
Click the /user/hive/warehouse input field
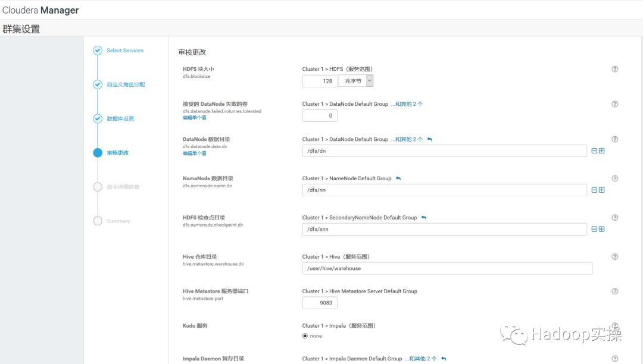pos(447,268)
